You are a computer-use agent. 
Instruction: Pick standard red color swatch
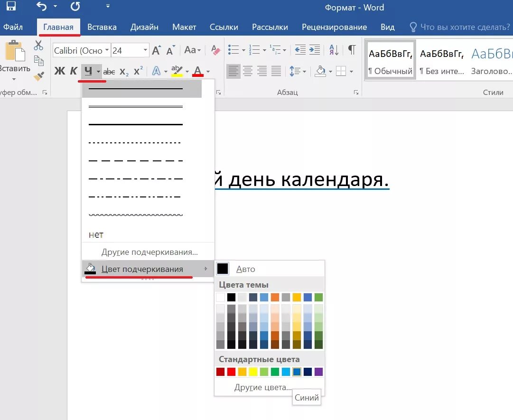point(231,372)
